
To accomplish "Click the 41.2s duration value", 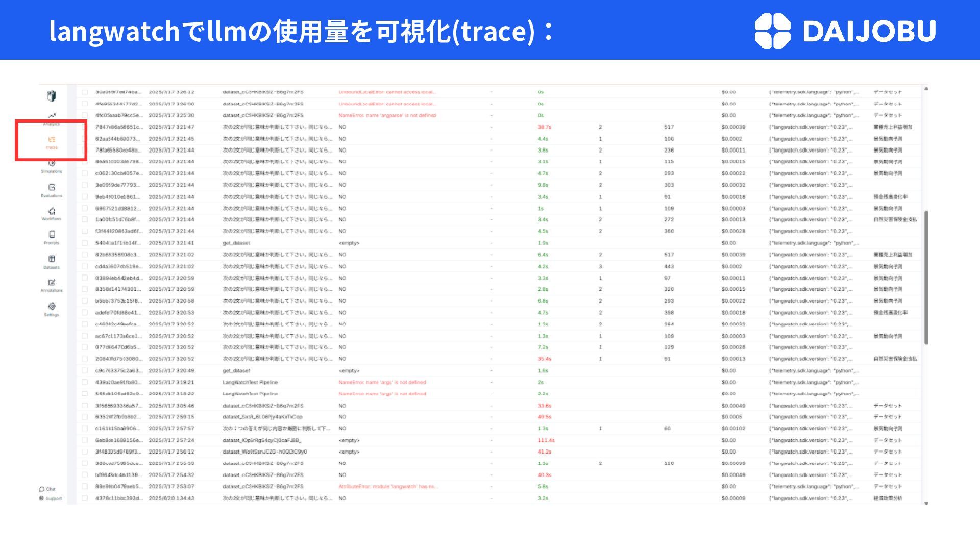I will click(x=544, y=452).
